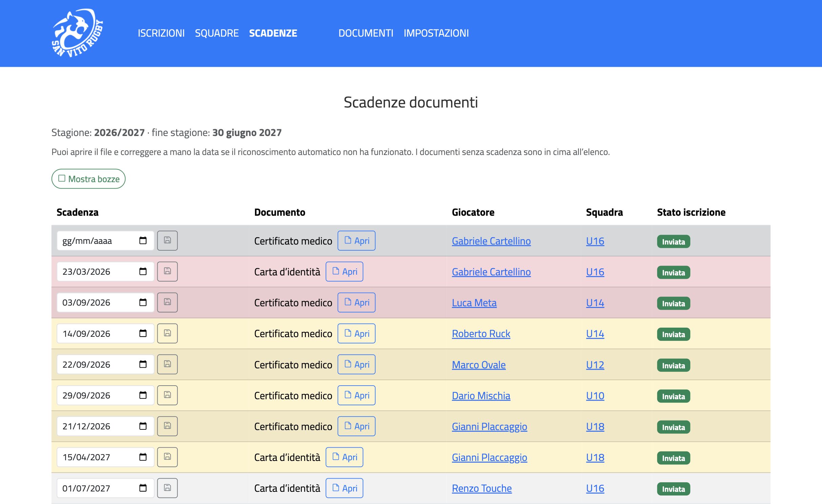Open Renzo Touche's Carta d'identità file
Screen dimensions: 822x504
[344, 488]
